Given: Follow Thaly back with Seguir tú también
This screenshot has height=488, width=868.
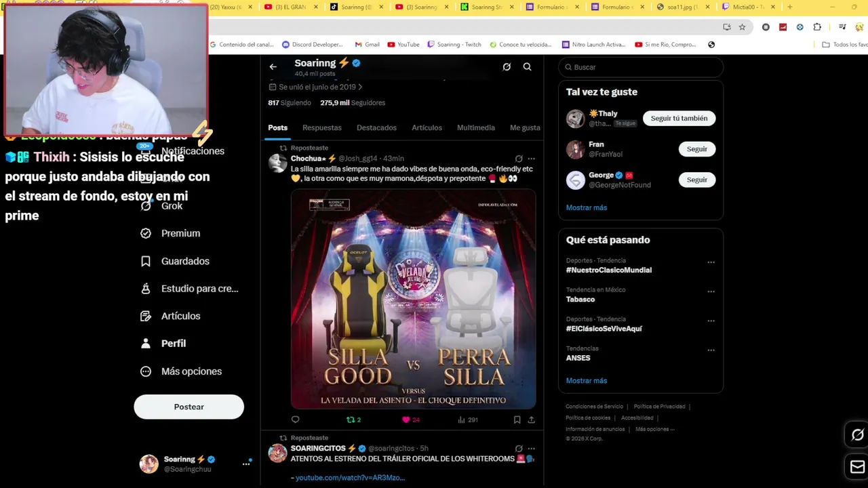Looking at the screenshot, I should (x=679, y=118).
